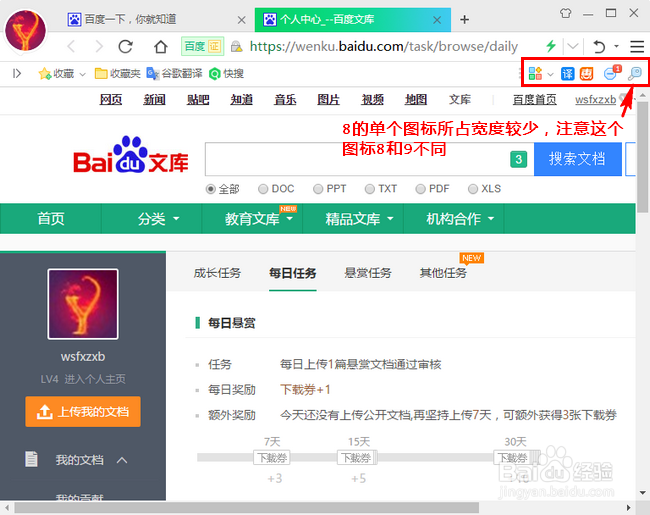The width and height of the screenshot is (650, 515).
Task: Collapse the 我的文档 sidebar section
Action: [x=122, y=460]
